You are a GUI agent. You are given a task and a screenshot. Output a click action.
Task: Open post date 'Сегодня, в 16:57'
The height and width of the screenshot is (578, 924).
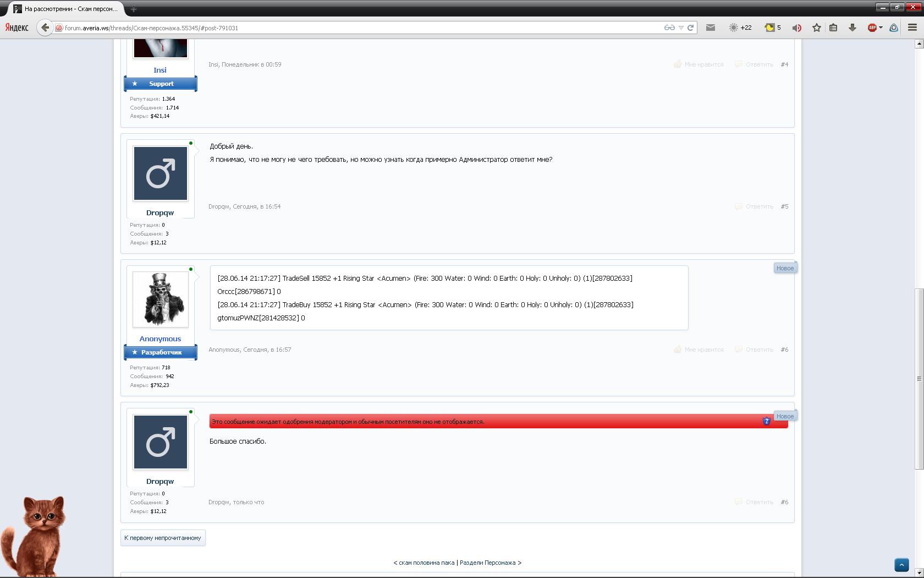[x=267, y=350]
